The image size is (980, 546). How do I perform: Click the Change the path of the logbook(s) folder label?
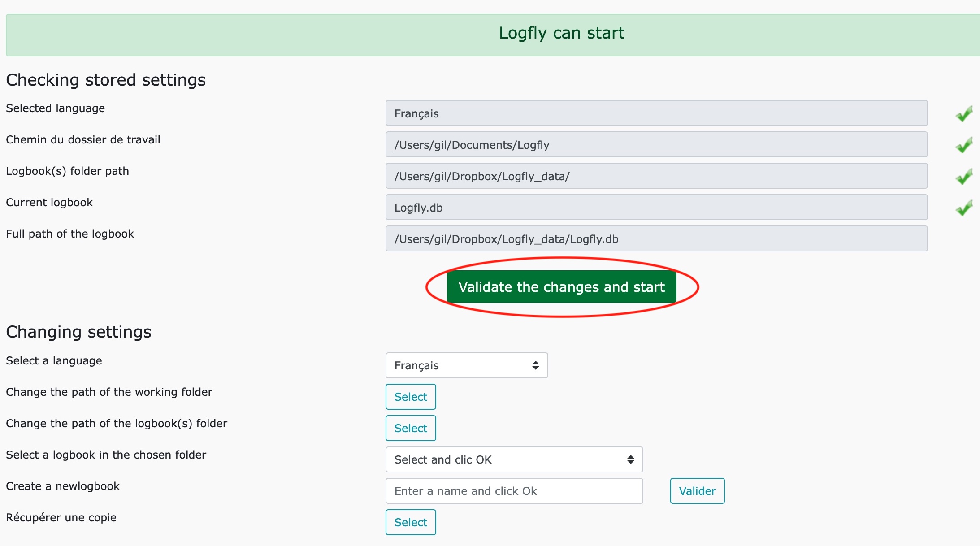[x=117, y=423]
